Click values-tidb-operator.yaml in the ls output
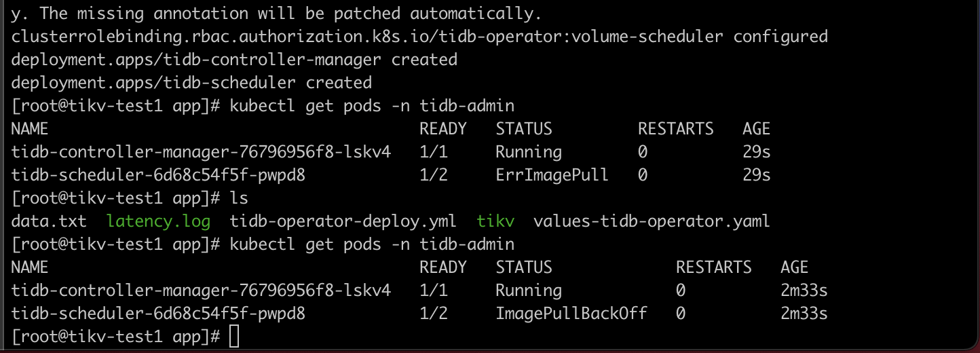This screenshot has height=353, width=980. pos(652,221)
